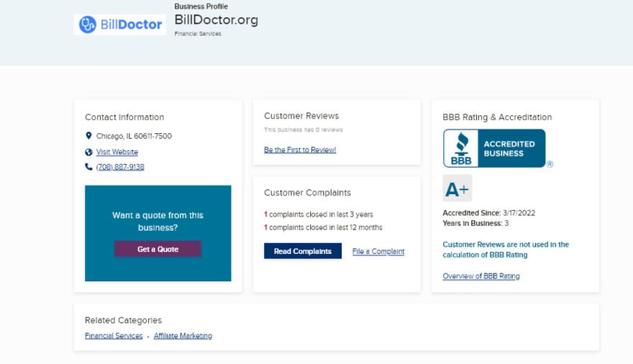633x364 pixels.
Task: Click the Customer Complaints heading
Action: (x=307, y=193)
